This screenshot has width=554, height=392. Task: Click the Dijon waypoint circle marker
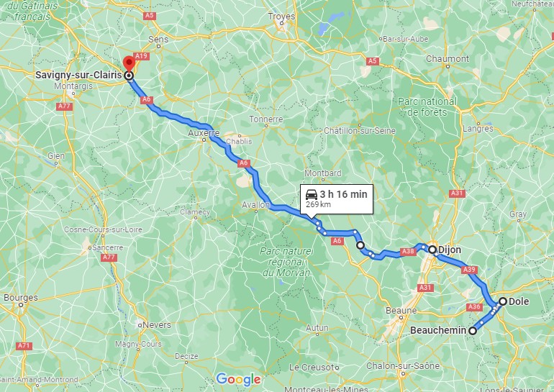[x=432, y=250]
